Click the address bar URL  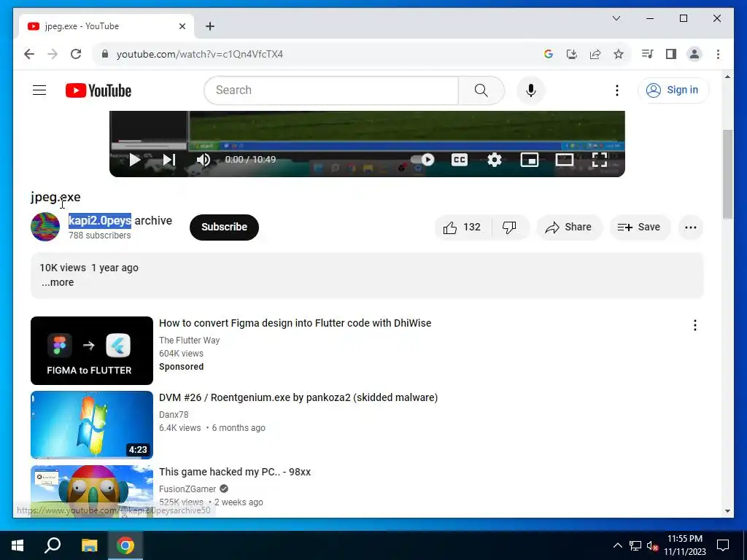point(200,54)
